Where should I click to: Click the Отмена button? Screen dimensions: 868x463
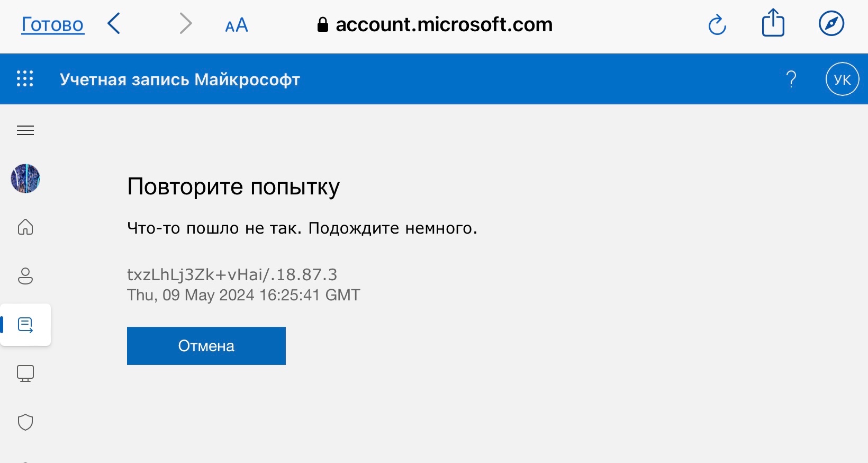206,346
